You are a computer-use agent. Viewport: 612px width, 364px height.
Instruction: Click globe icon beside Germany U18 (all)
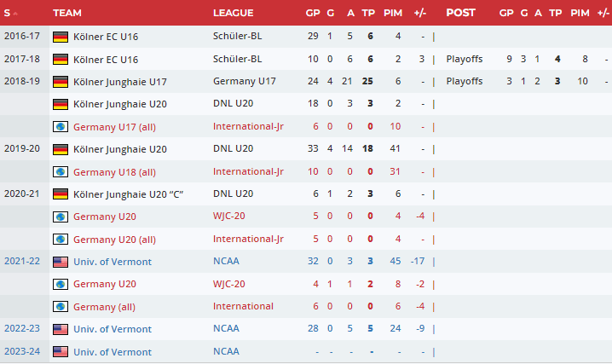coord(61,172)
